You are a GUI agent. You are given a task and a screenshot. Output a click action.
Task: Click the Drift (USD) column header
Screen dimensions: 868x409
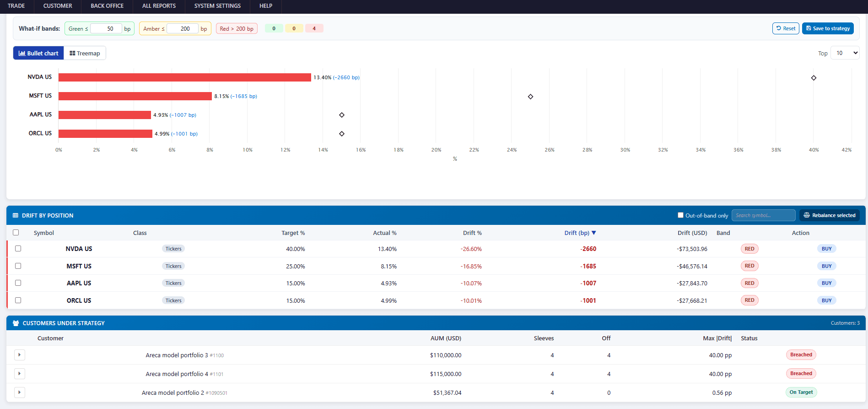[692, 233]
